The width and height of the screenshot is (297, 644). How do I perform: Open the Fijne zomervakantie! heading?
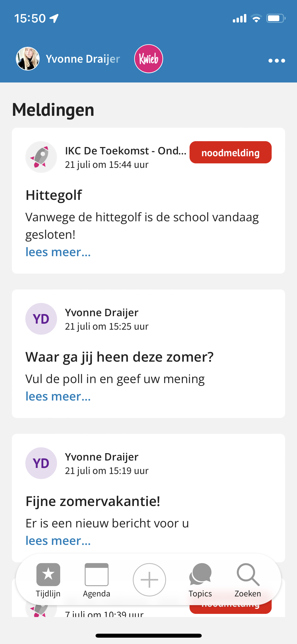(x=93, y=501)
